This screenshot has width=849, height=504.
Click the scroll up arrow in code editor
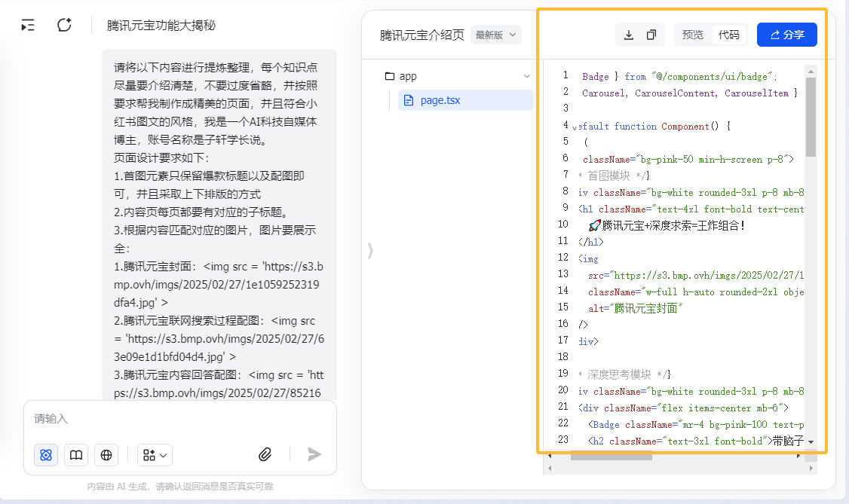[x=811, y=72]
